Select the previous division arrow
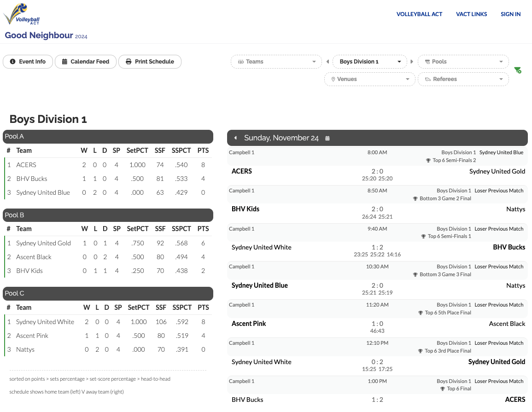 (x=327, y=62)
